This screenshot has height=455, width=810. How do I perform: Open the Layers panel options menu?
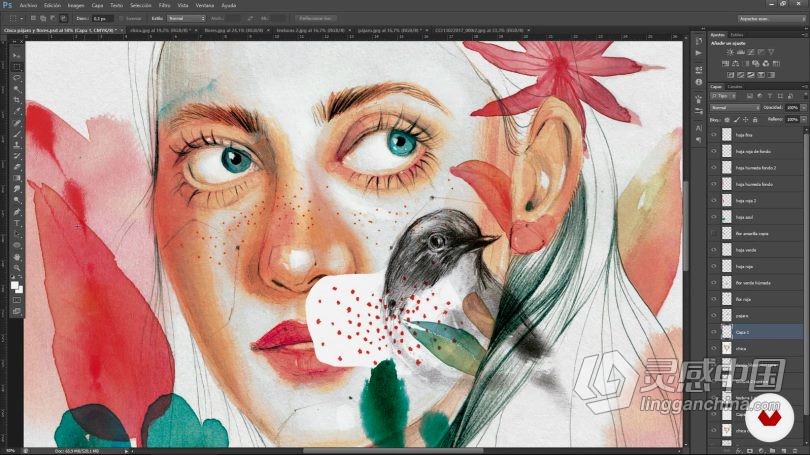[x=804, y=87]
